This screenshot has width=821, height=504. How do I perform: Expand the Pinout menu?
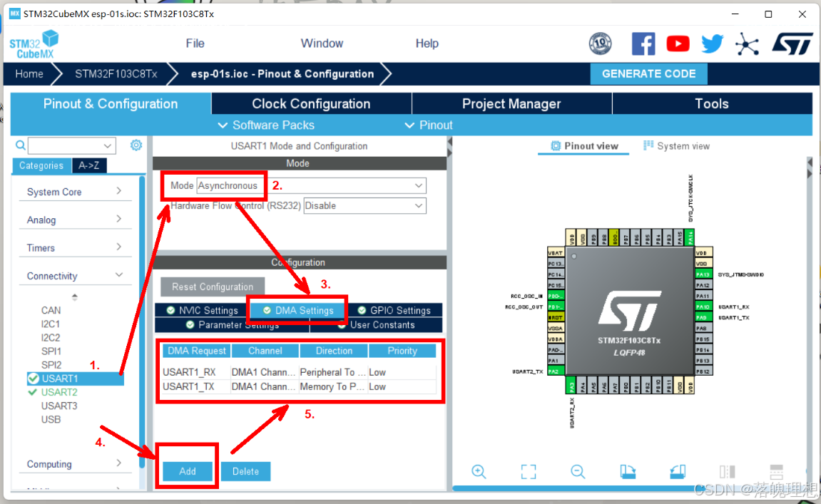(429, 125)
